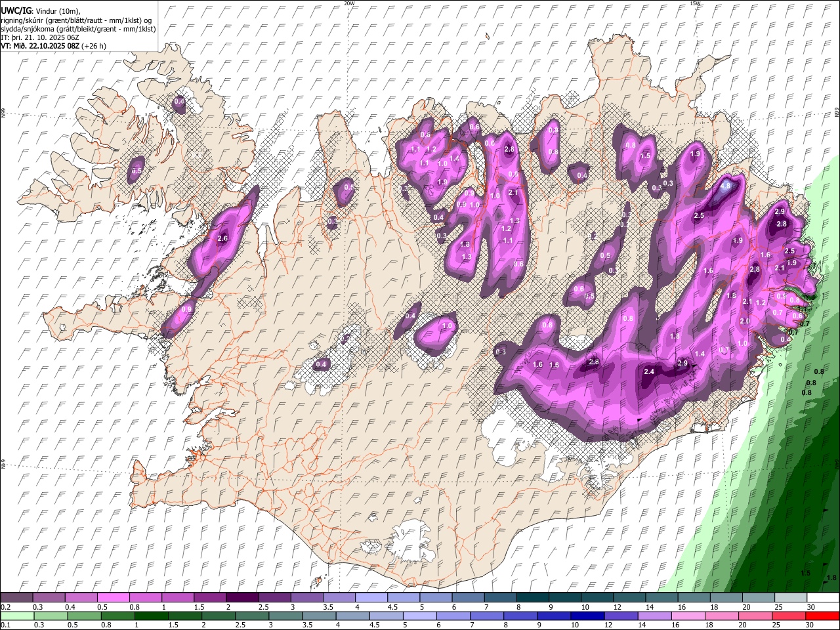The image size is (840, 630).
Task: Select the white swatch ending the snow legend
Action: coord(823,598)
